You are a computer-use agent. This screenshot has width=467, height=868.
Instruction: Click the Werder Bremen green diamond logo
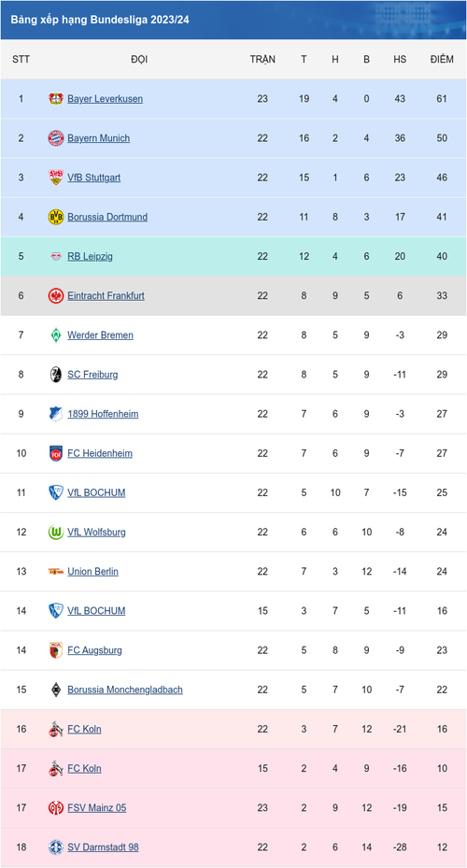(x=56, y=334)
